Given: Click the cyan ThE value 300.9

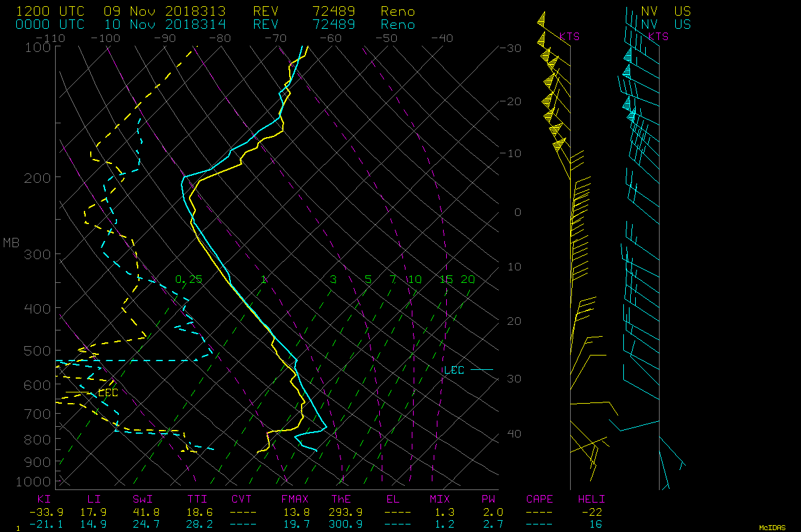Looking at the screenshot, I should [x=341, y=524].
